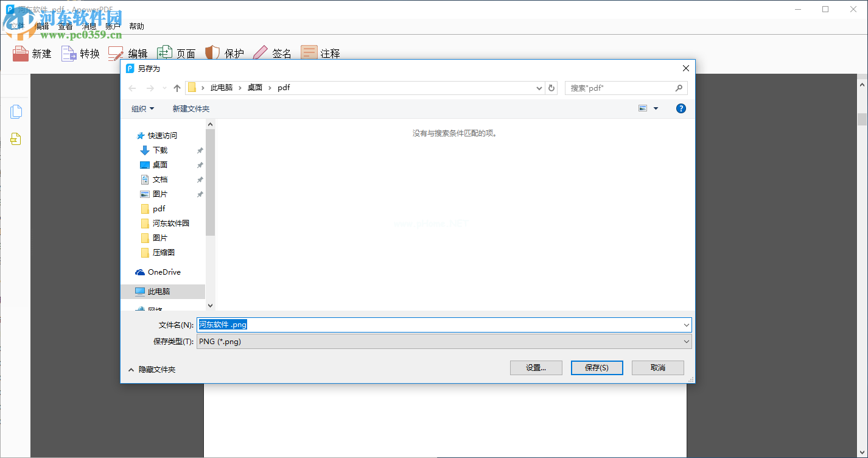Click the 保存(S) button

[597, 368]
